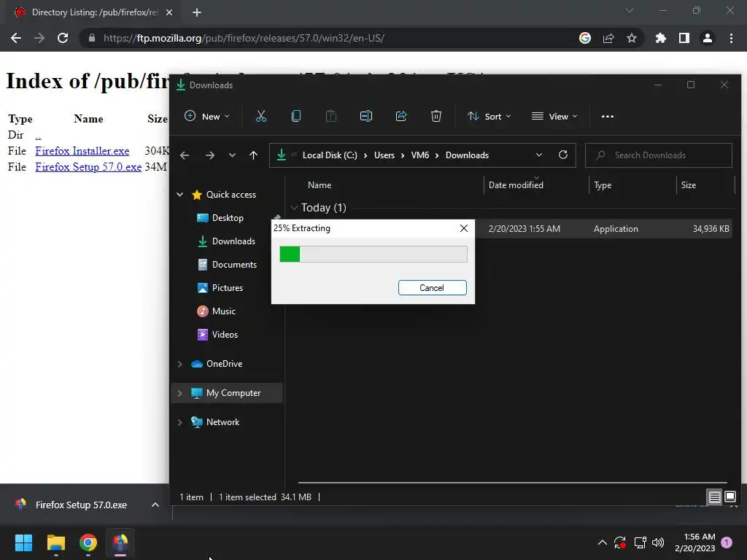747x560 pixels.
Task: Click the Firefox Setup taskbar icon
Action: pyautogui.click(x=120, y=542)
